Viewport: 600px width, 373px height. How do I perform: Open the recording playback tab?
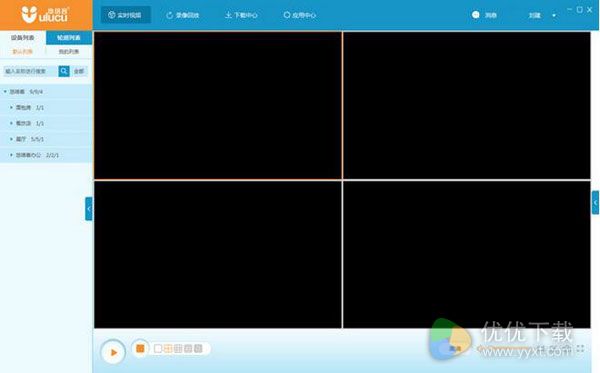(x=183, y=15)
